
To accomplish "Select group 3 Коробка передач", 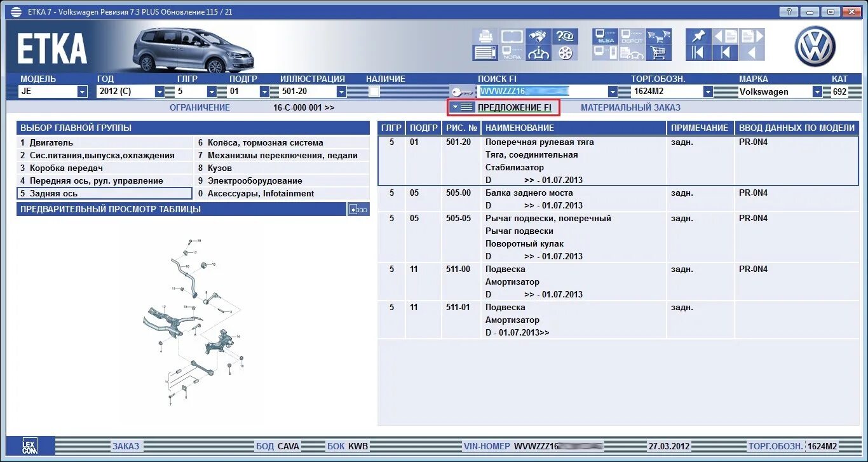I will coord(104,168).
